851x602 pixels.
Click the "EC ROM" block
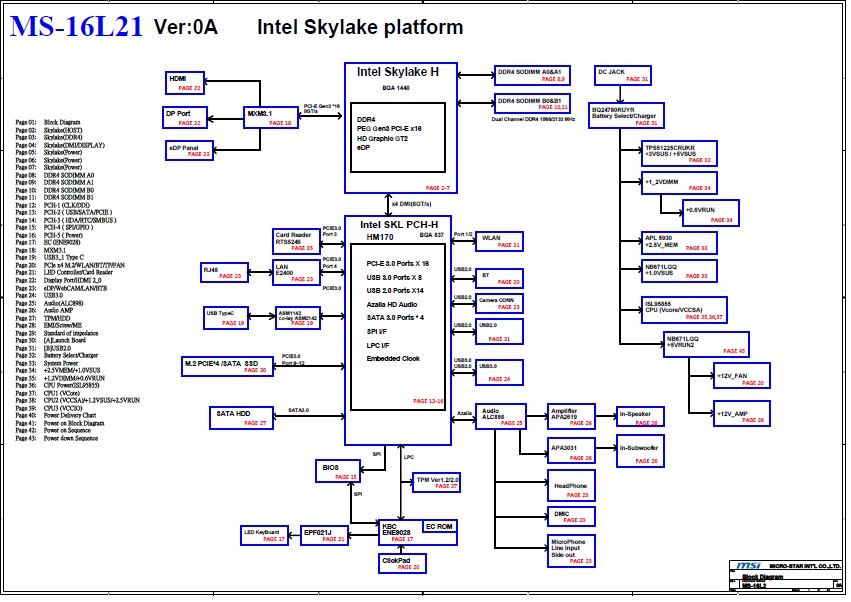(x=439, y=526)
